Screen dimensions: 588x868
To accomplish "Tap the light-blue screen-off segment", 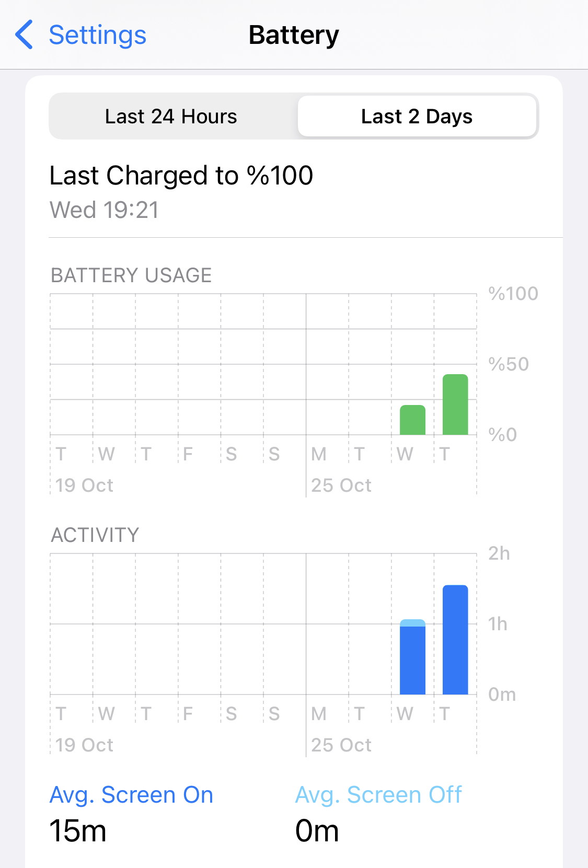I will click(x=412, y=622).
